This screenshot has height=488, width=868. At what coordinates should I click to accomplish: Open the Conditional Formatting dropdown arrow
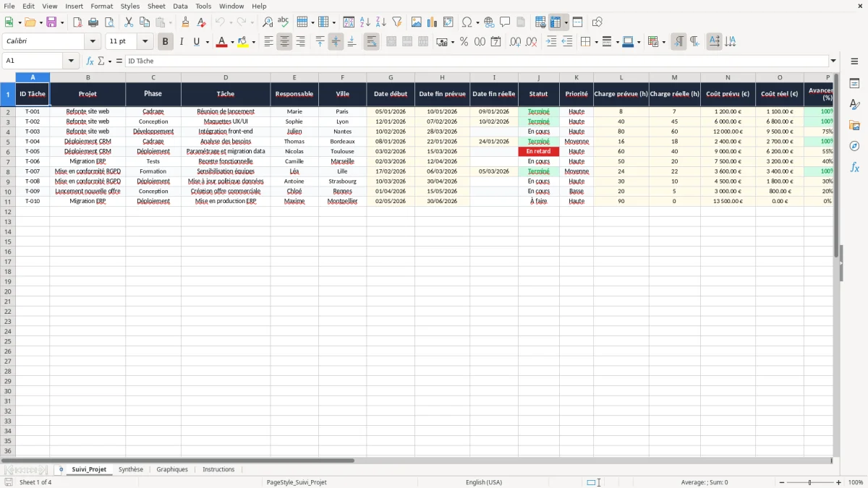(663, 42)
